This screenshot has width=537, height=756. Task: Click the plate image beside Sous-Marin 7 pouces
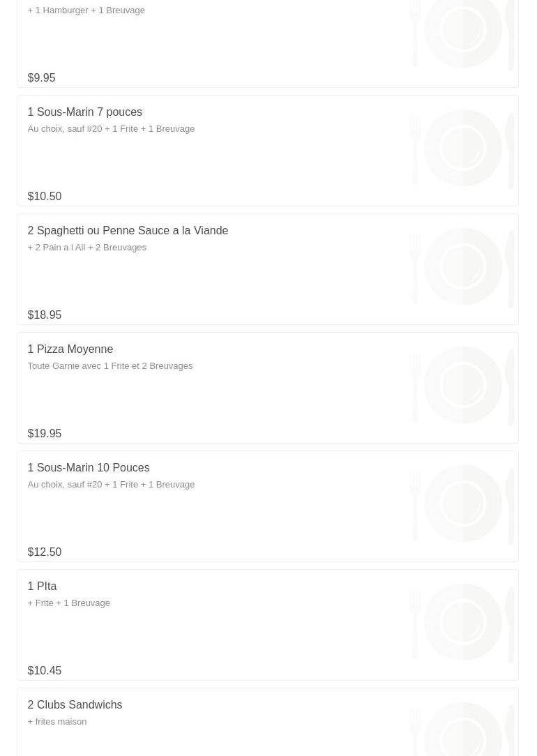(462, 148)
